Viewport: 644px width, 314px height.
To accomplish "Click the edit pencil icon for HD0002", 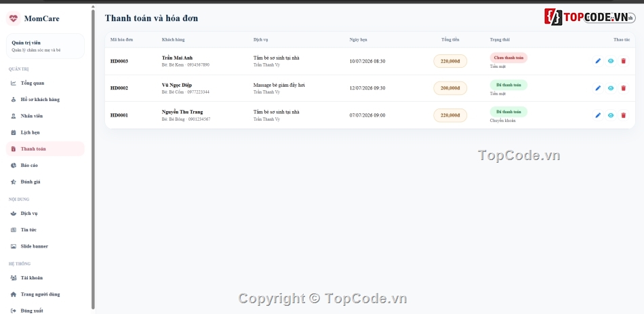I will coord(598,88).
